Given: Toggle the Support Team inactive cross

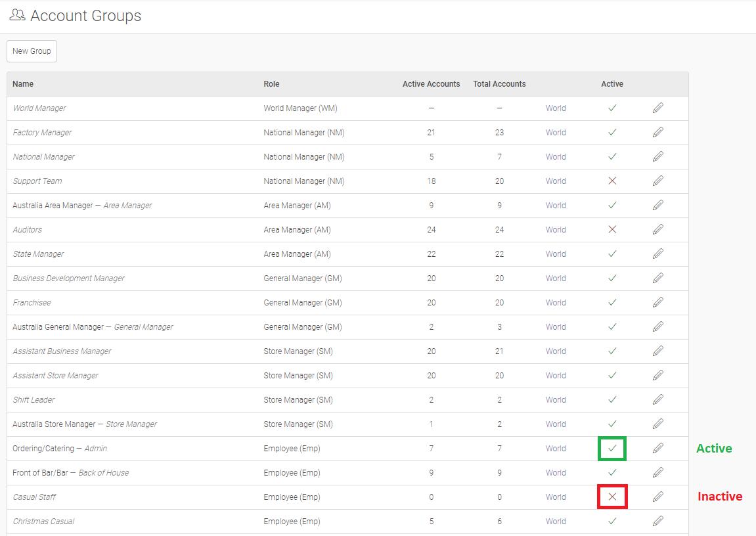Looking at the screenshot, I should click(x=612, y=181).
